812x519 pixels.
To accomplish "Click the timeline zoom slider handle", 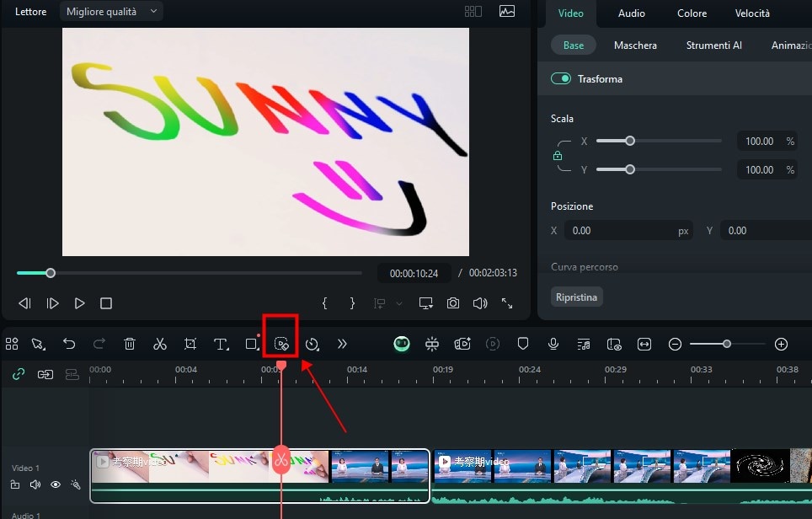I will (727, 344).
